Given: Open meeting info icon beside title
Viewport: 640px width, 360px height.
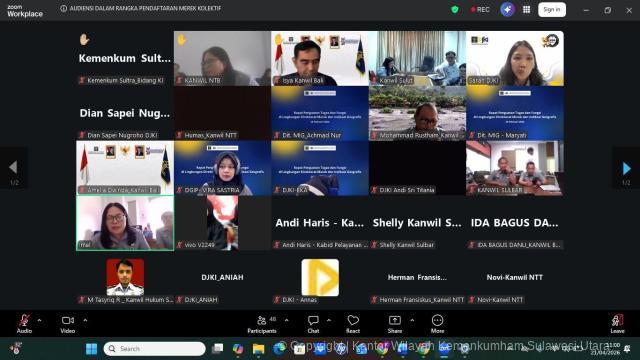Looking at the screenshot, I should (x=64, y=8).
